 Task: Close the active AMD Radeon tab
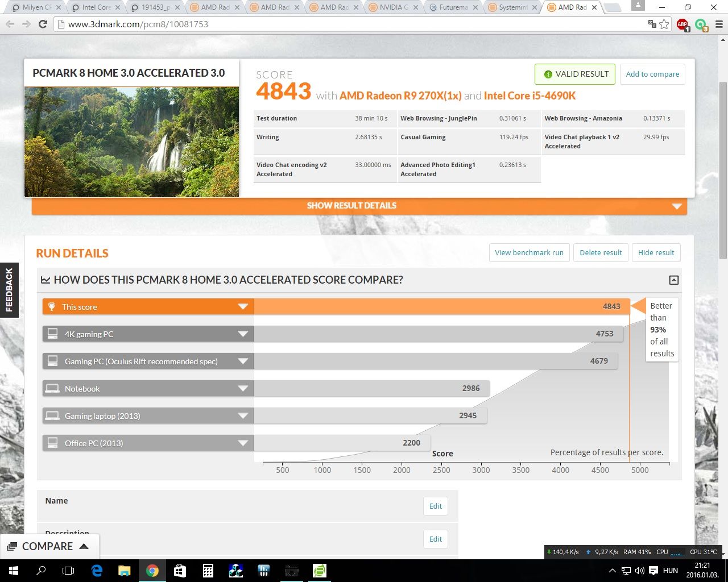click(x=594, y=7)
